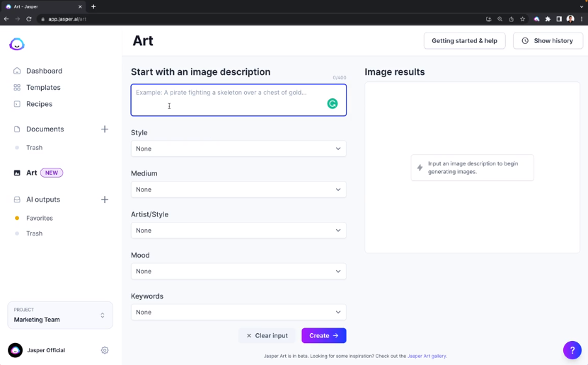Click the zoom magnifier icon in address bar
This screenshot has height=365, width=588.
tap(500, 19)
